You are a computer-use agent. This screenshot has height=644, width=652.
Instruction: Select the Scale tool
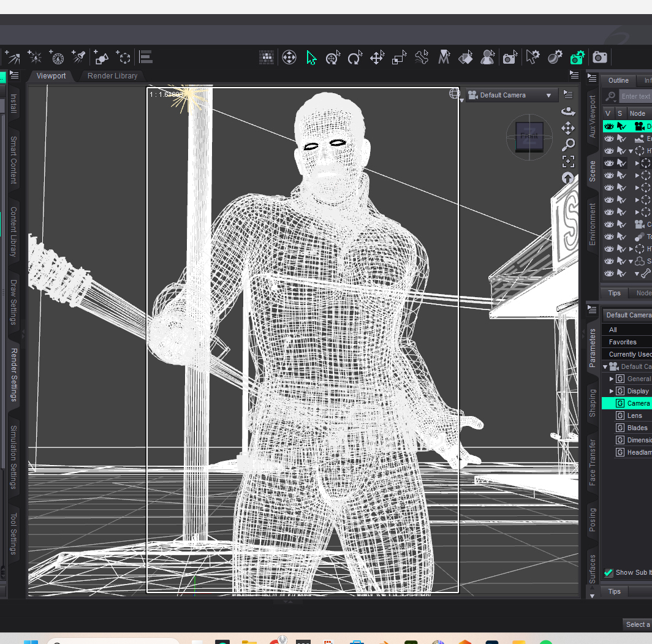point(400,58)
